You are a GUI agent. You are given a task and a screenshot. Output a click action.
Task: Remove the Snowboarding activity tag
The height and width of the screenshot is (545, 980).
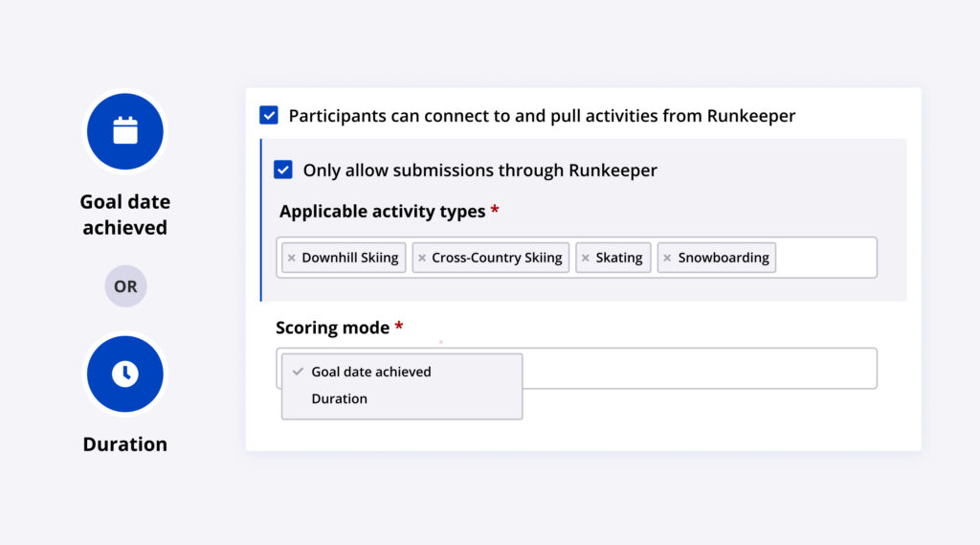pyautogui.click(x=668, y=258)
